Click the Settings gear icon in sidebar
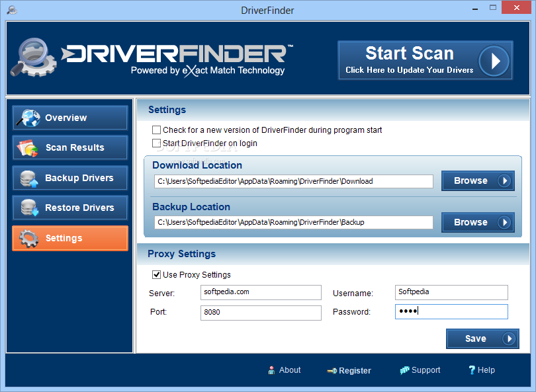 coord(28,239)
